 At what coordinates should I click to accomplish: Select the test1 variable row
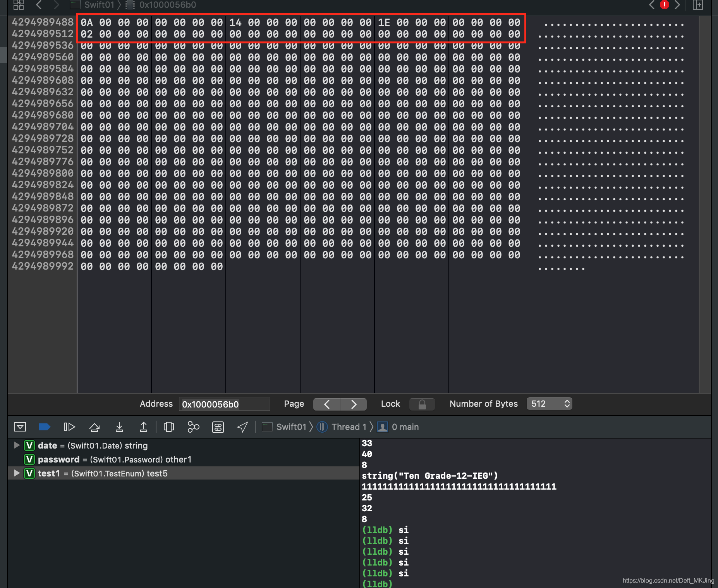(184, 473)
